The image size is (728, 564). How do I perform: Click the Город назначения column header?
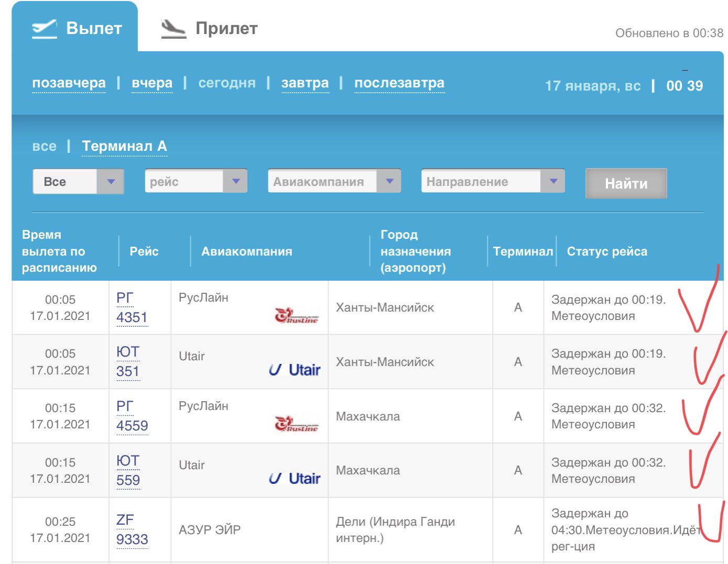point(416,251)
